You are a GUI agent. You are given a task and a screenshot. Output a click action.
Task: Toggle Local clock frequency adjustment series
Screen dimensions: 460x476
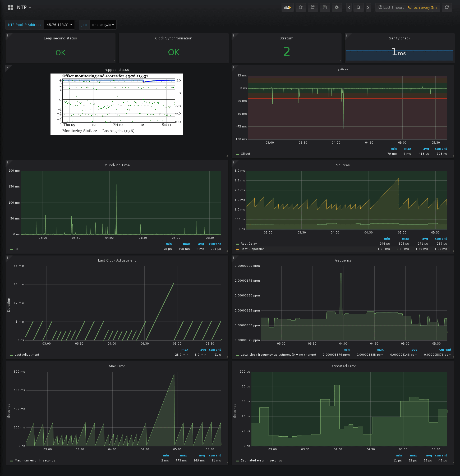278,355
